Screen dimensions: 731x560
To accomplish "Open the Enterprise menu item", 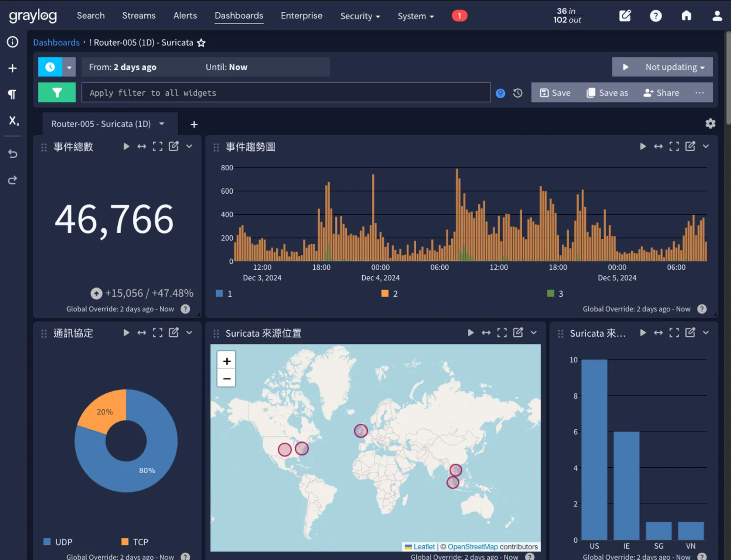I will 302,16.
